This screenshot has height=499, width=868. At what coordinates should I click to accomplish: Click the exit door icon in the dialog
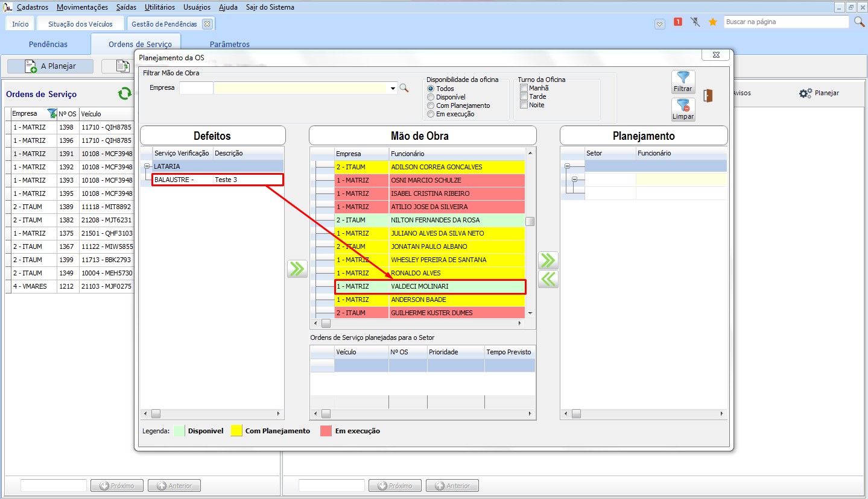pyautogui.click(x=708, y=95)
